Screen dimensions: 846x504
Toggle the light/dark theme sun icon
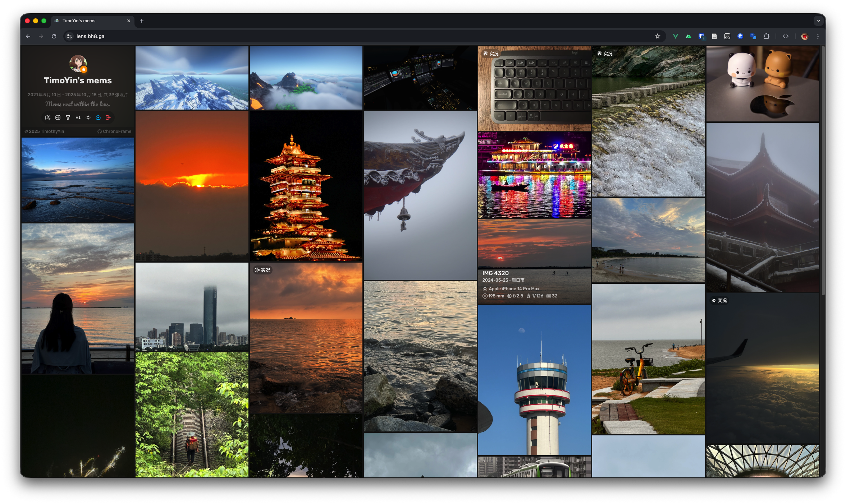click(x=88, y=117)
